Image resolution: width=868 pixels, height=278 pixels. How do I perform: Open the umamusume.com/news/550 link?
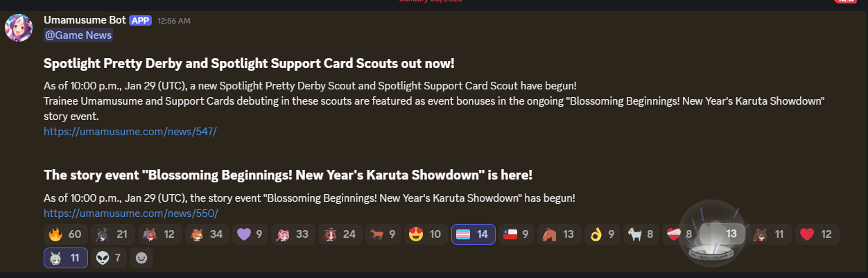tap(131, 213)
